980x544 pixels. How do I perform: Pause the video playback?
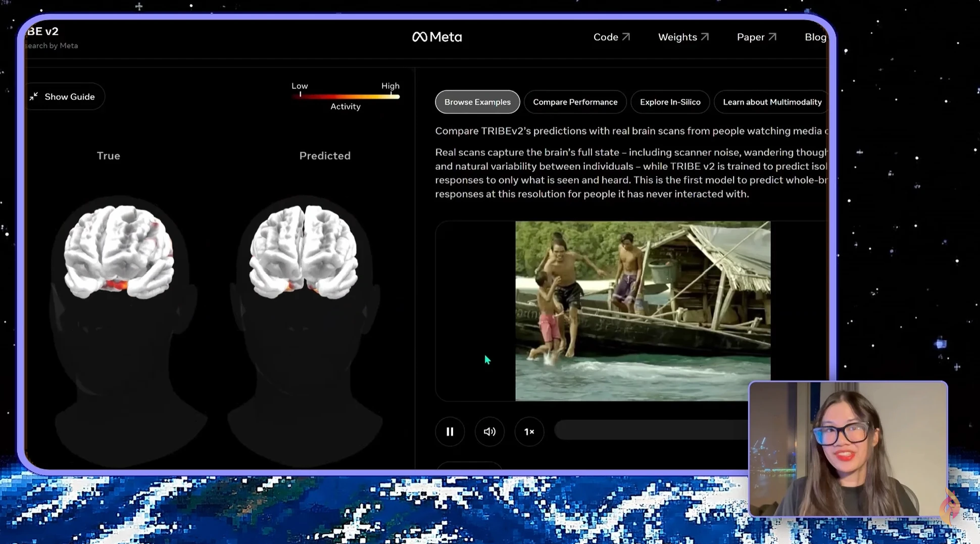click(x=450, y=432)
